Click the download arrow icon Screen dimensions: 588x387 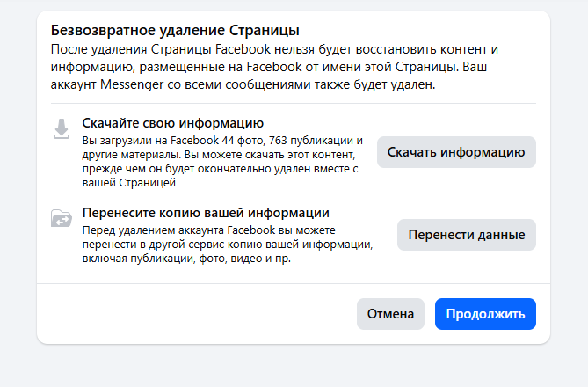pyautogui.click(x=61, y=129)
